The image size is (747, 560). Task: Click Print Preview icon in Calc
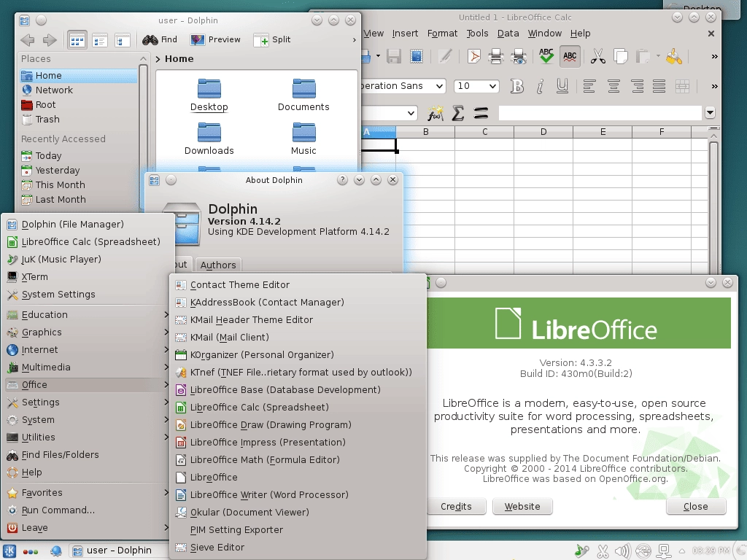point(519,57)
